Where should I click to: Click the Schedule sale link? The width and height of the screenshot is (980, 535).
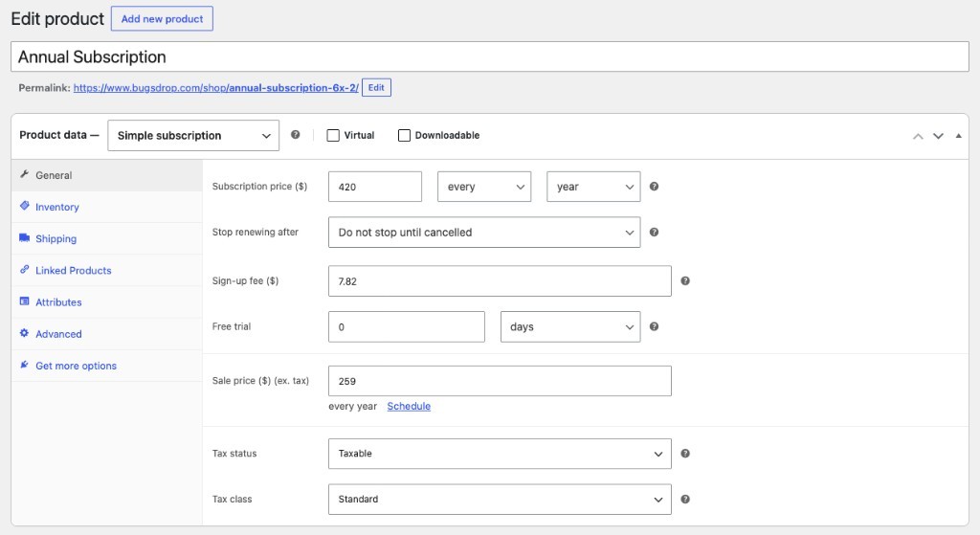[409, 406]
